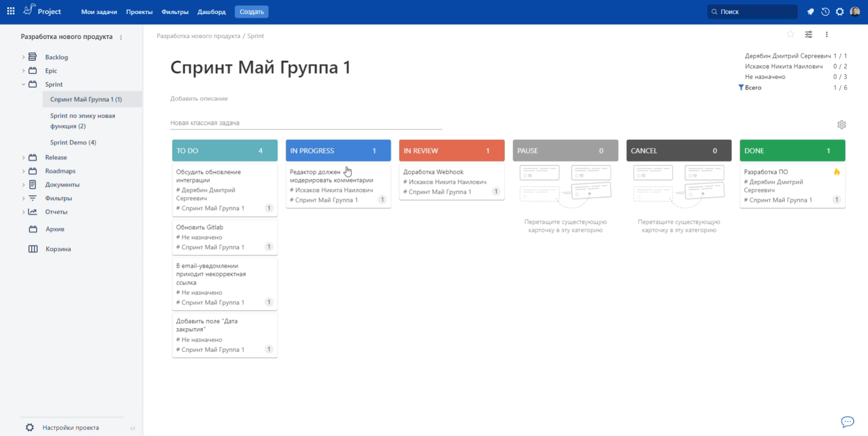The width and height of the screenshot is (868, 436).
Task: Click Добавить описание
Action: point(199,98)
